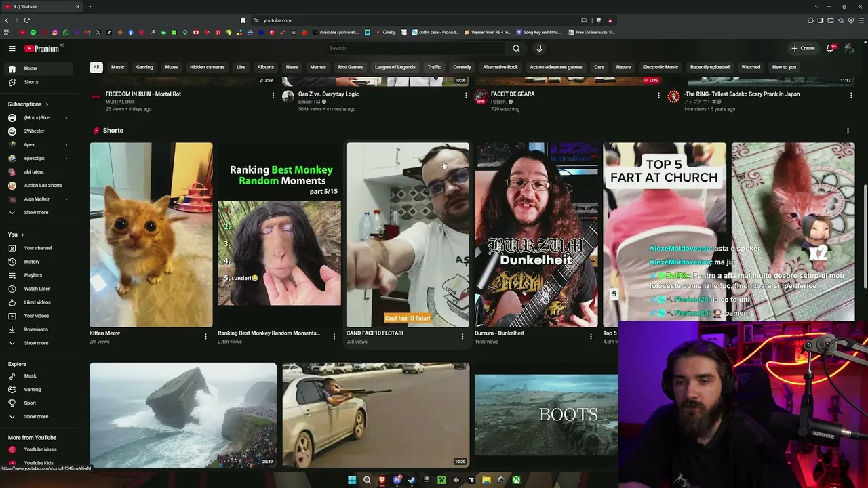Open the browser tab search dropdown
868x488 pixels.
pyautogui.click(x=816, y=7)
